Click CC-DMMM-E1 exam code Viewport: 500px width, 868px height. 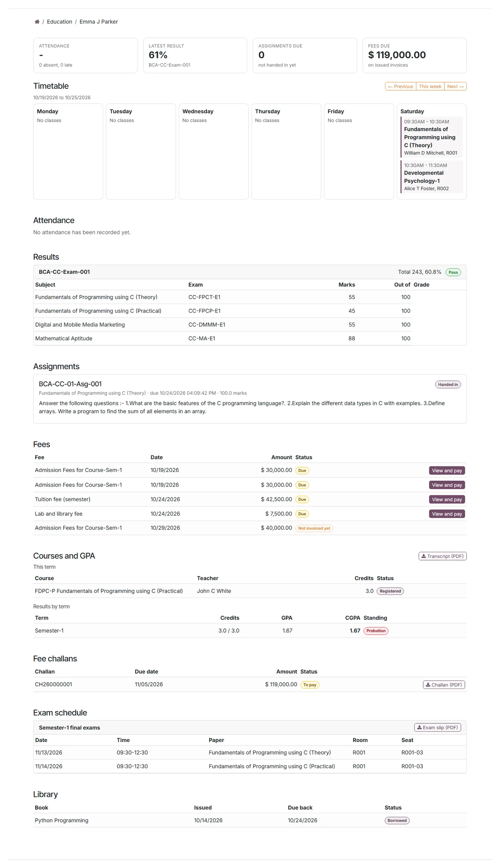pyautogui.click(x=207, y=325)
